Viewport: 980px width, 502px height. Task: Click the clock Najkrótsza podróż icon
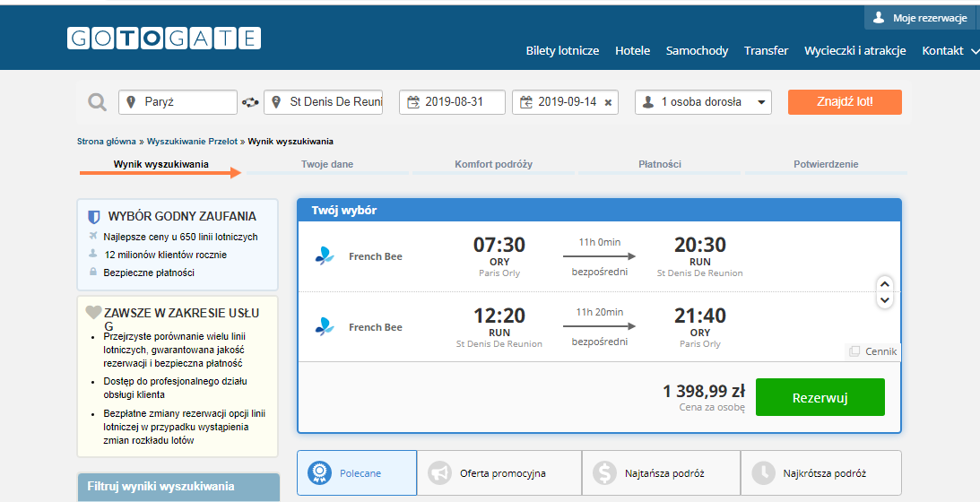(763, 473)
